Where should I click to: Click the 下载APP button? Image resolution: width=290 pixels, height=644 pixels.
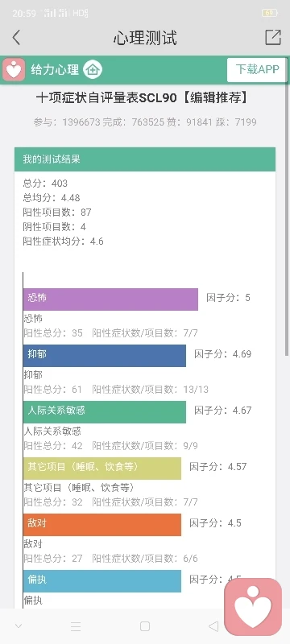click(x=257, y=69)
